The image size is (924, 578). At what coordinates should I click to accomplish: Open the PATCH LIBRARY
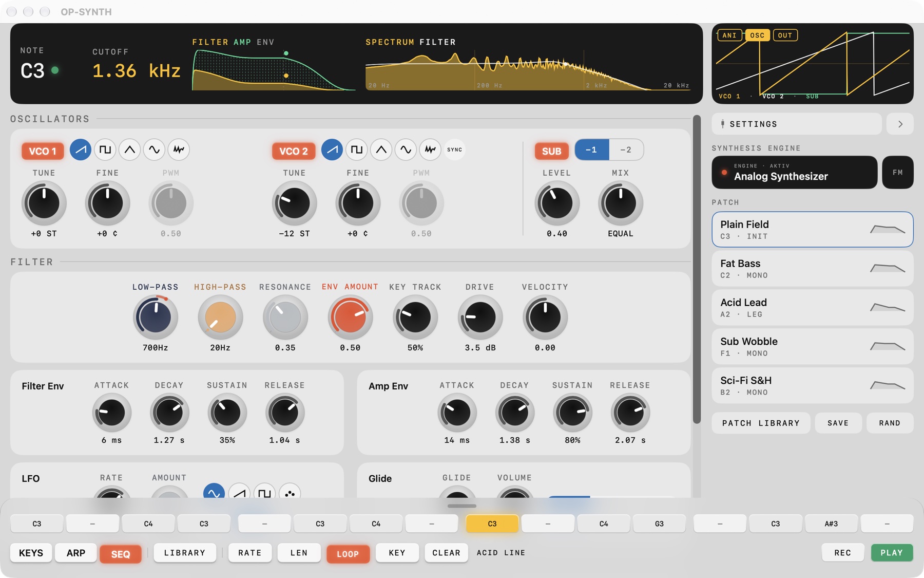point(761,423)
